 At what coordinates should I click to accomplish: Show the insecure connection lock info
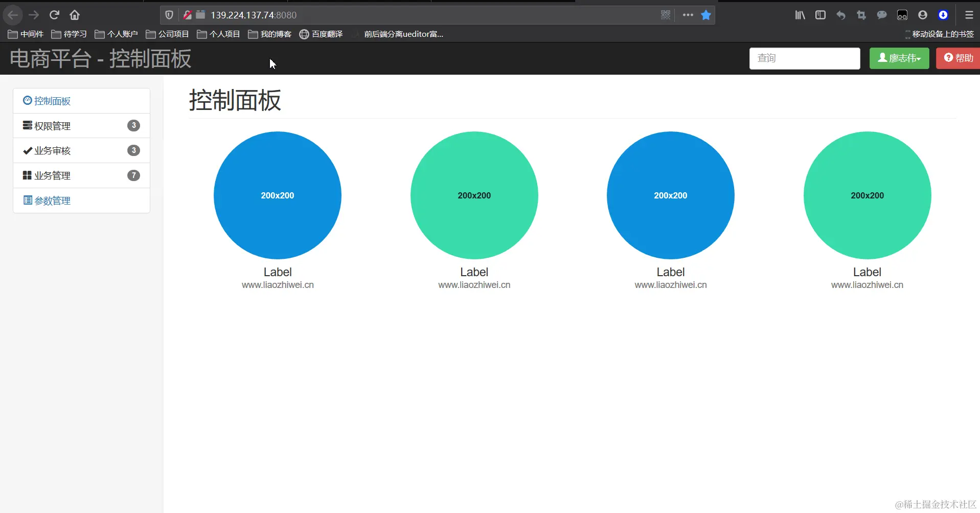187,15
